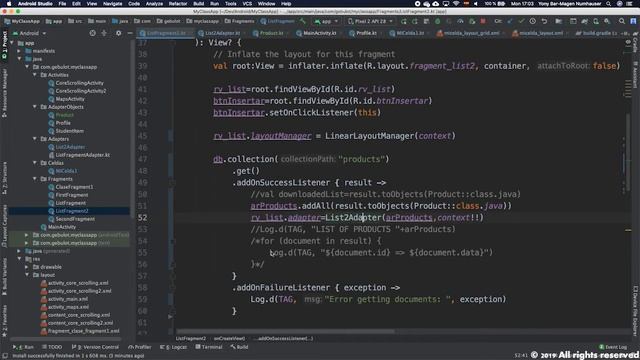Click scroll-from-source target icon in project panel
Viewport: 640px width, 360px height.
[93, 33]
